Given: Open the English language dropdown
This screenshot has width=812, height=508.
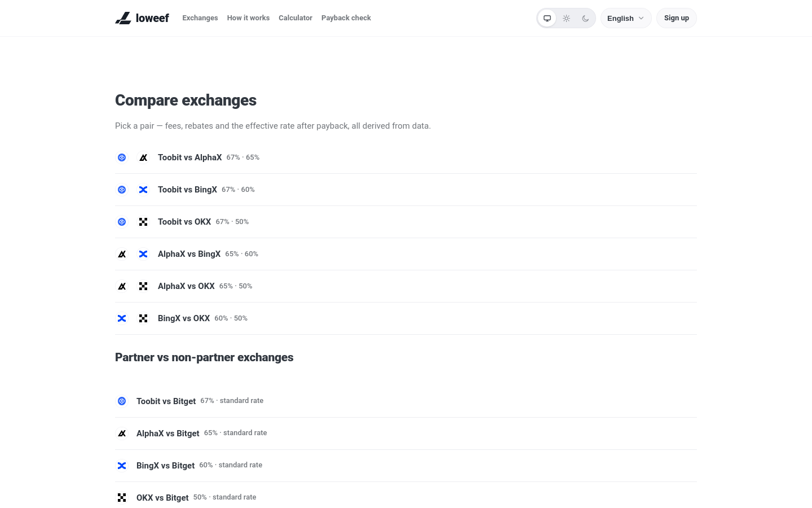Looking at the screenshot, I should 626,18.
